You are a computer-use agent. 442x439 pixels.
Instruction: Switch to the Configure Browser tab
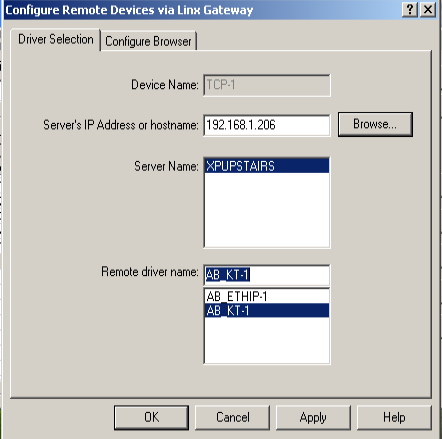pyautogui.click(x=148, y=41)
